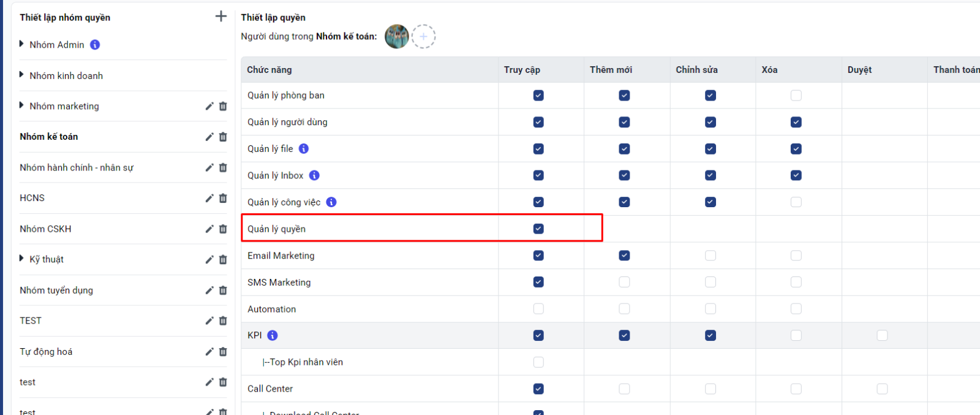Screen dimensions: 980x415
Task: Click trash icon for Tự động hoá group
Action: pyautogui.click(x=223, y=351)
